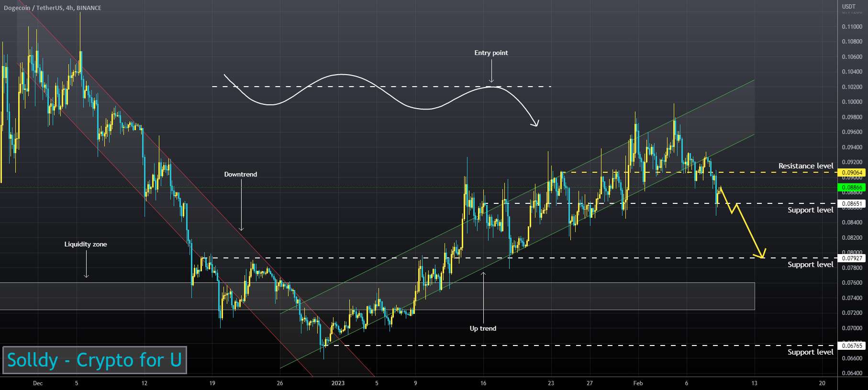Click the 0.10600 price axis label
Viewport: 868px width, 390px height.
(x=852, y=57)
